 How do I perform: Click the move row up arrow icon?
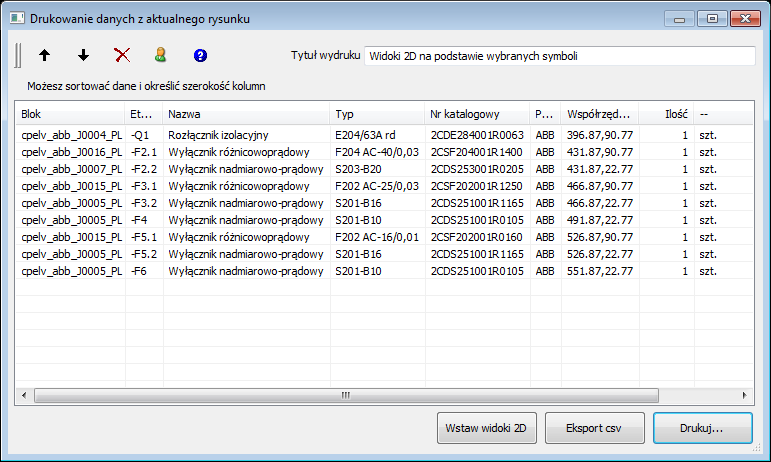pyautogui.click(x=44, y=56)
